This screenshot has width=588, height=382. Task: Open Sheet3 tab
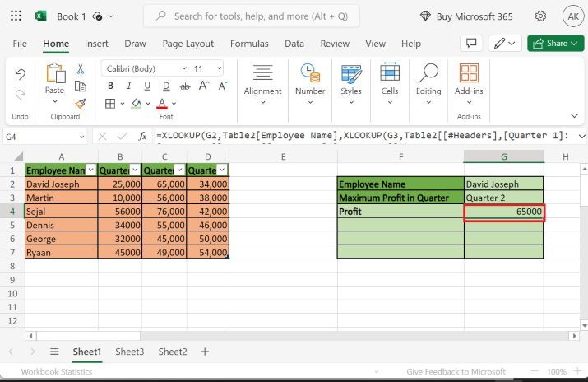click(129, 352)
